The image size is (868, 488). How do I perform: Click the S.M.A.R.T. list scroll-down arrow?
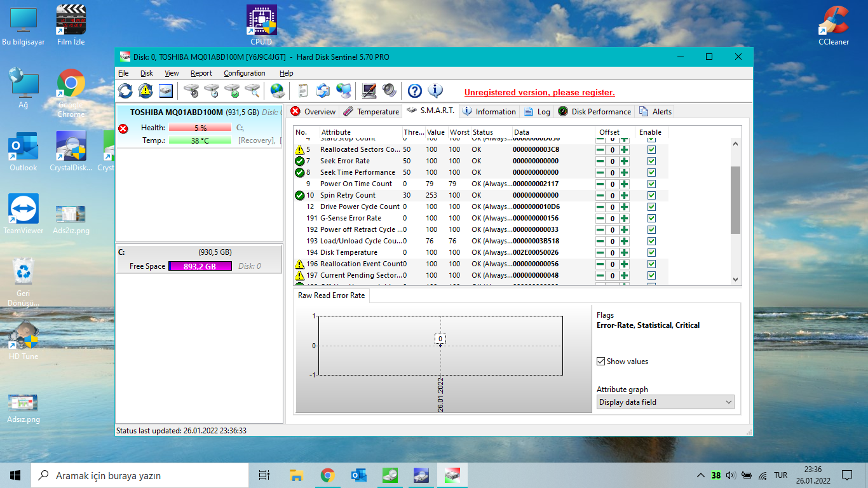point(736,279)
